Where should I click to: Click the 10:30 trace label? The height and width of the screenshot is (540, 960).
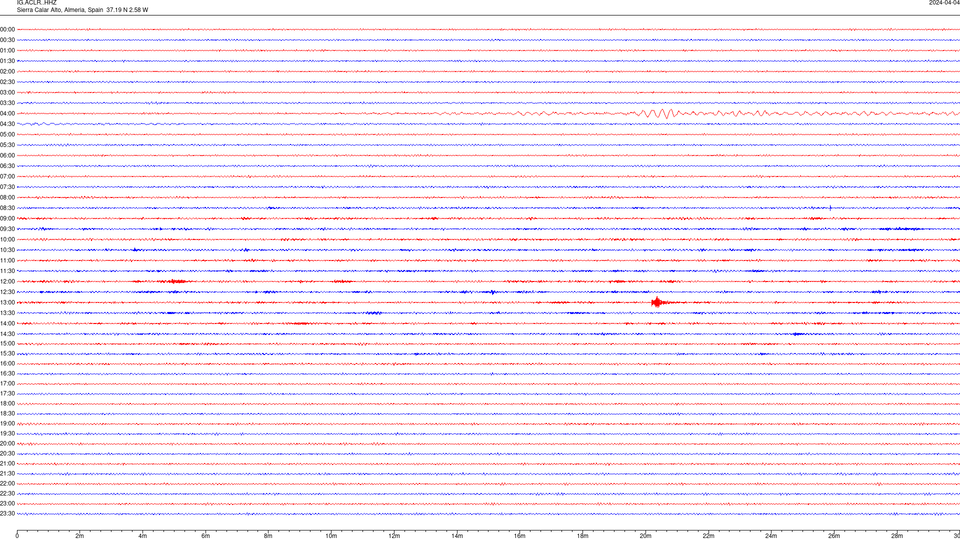coord(7,250)
